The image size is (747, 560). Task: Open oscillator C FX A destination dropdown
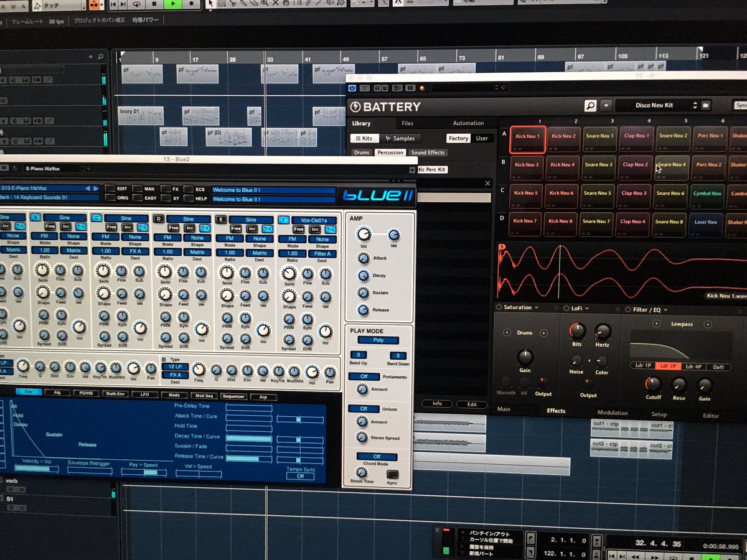(x=136, y=251)
